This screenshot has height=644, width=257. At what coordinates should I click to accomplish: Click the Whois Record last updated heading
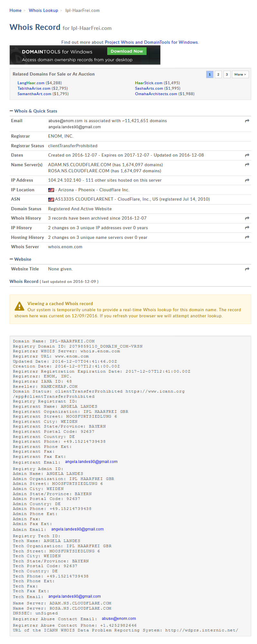[54, 281]
